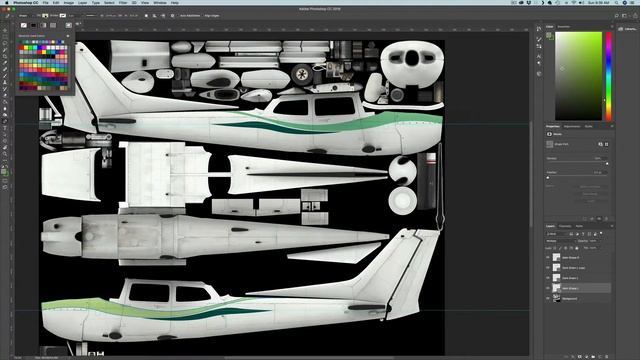Screen dimensions: 640x360
Task: Open the layer Fill dropdown
Action: [593, 248]
